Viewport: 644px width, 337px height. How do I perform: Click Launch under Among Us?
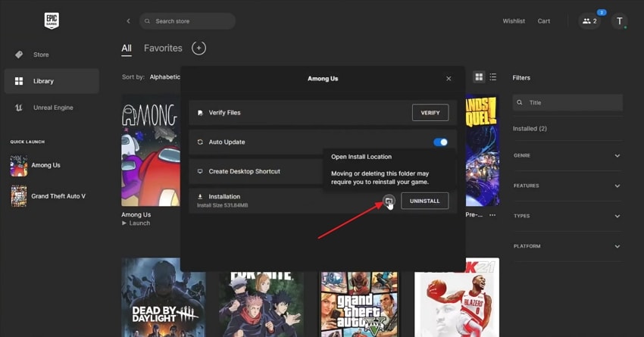(x=136, y=223)
